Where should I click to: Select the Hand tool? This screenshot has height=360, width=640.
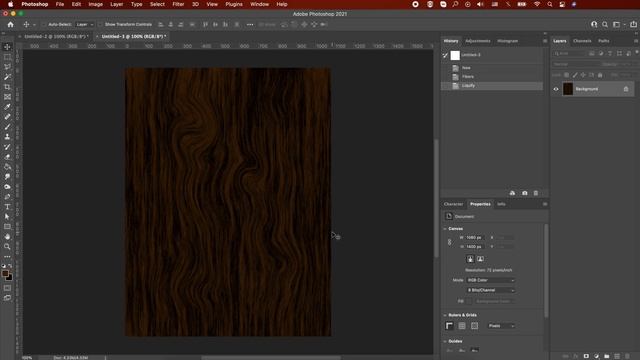(7, 237)
